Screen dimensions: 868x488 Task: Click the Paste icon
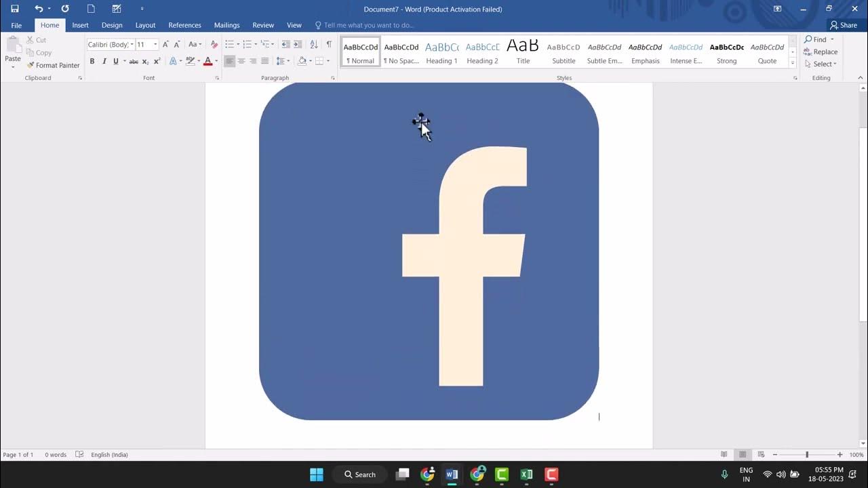click(x=13, y=45)
